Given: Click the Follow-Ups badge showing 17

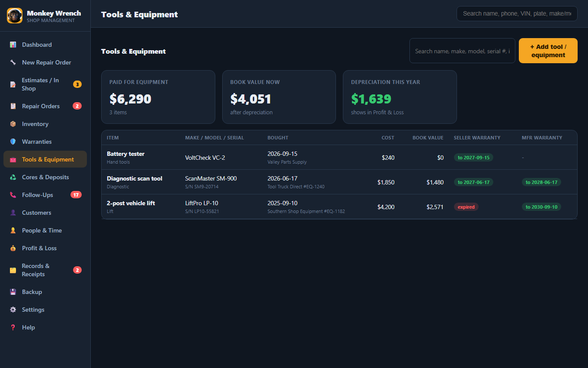Looking at the screenshot, I should tap(76, 195).
